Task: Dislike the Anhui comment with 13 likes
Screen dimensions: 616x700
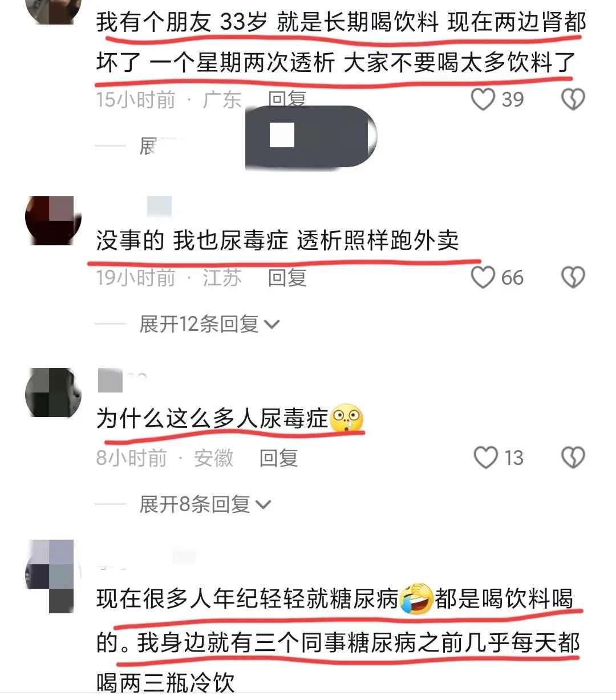Action: click(573, 458)
